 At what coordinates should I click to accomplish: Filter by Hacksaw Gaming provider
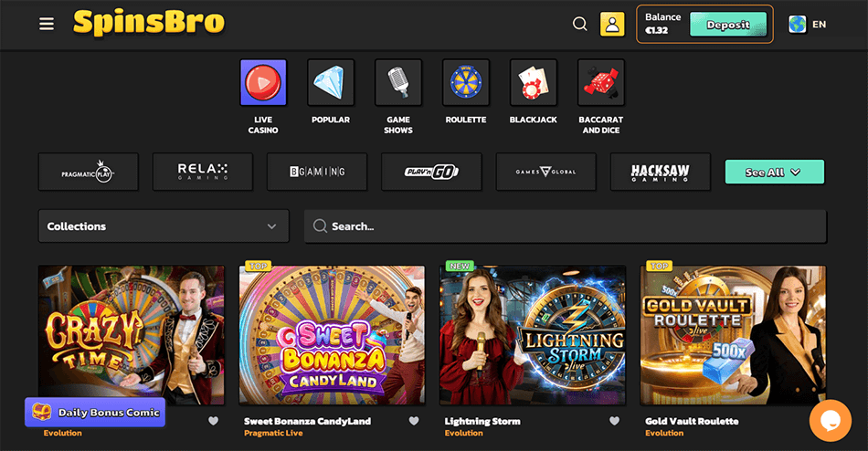(660, 172)
